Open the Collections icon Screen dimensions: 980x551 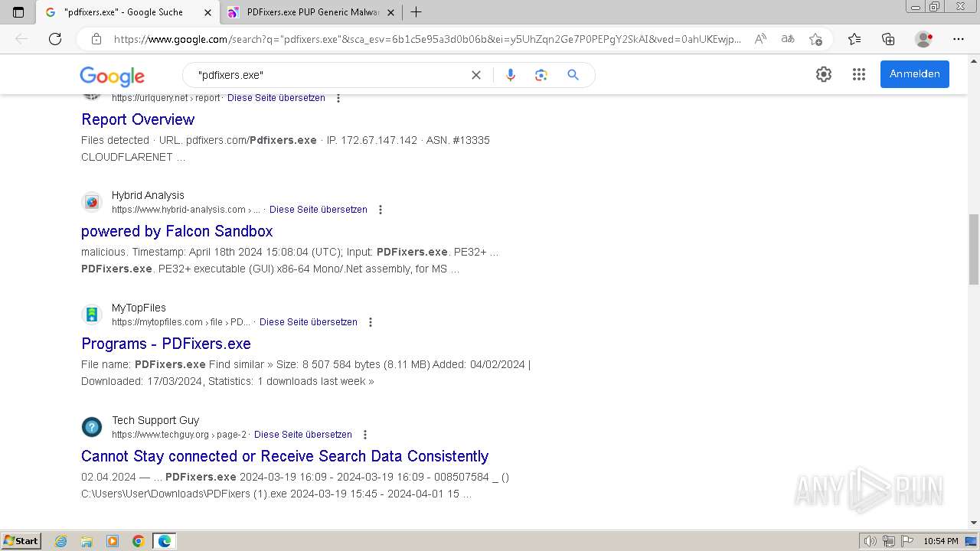pyautogui.click(x=888, y=39)
